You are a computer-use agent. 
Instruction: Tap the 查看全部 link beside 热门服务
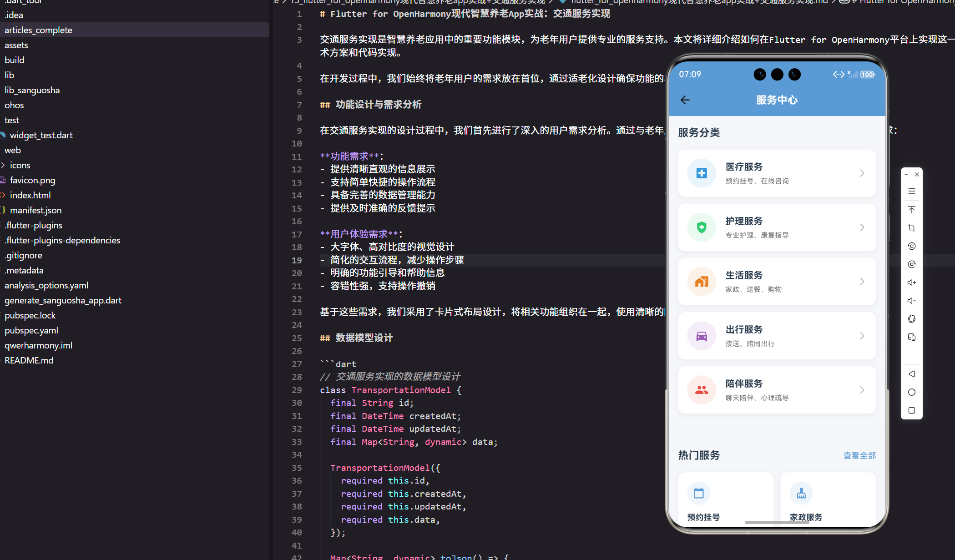click(x=859, y=455)
